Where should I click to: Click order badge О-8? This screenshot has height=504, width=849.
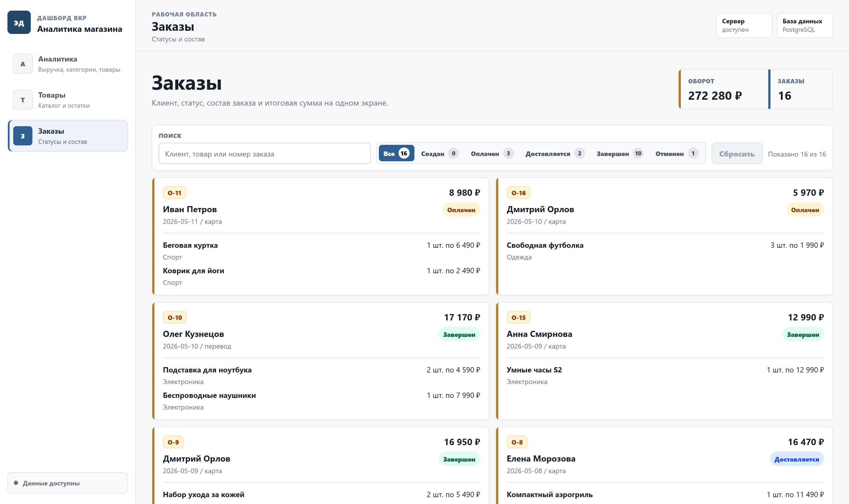pyautogui.click(x=517, y=442)
